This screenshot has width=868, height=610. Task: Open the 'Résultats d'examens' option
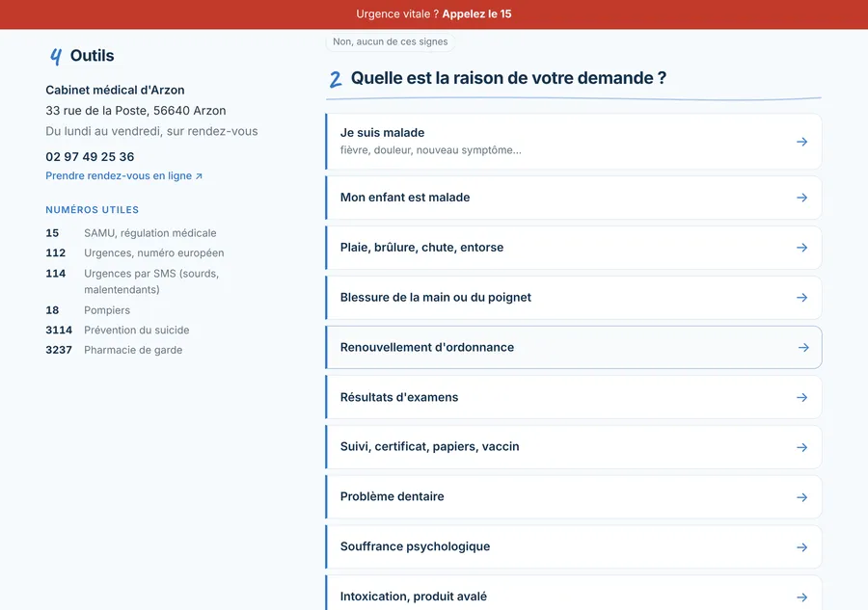click(x=574, y=397)
